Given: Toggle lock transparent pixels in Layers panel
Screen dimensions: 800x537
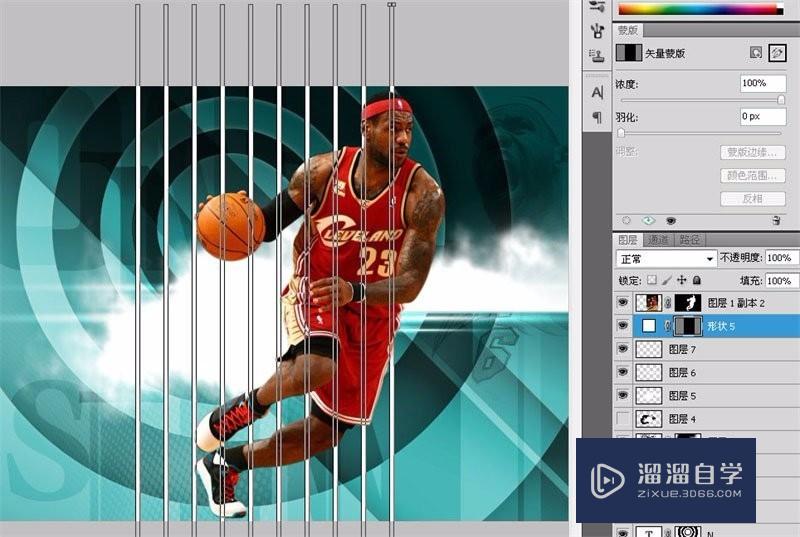Looking at the screenshot, I should [x=652, y=280].
